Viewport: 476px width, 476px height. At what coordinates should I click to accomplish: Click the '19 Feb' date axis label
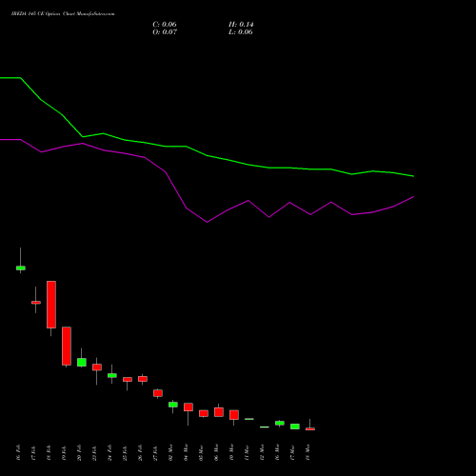click(64, 452)
